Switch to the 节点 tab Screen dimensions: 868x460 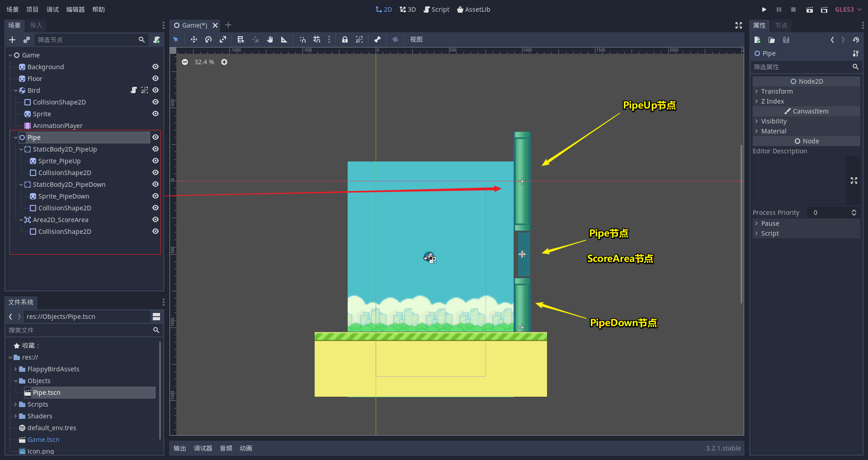[x=781, y=25]
